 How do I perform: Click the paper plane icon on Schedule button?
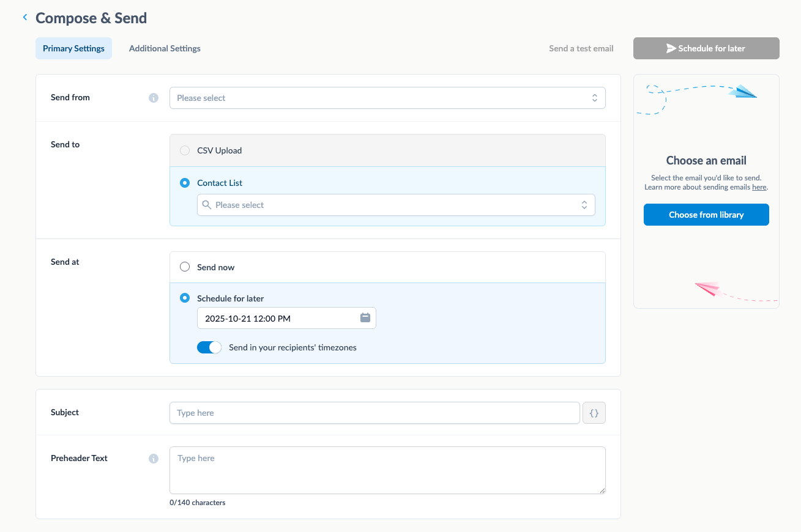[671, 48]
